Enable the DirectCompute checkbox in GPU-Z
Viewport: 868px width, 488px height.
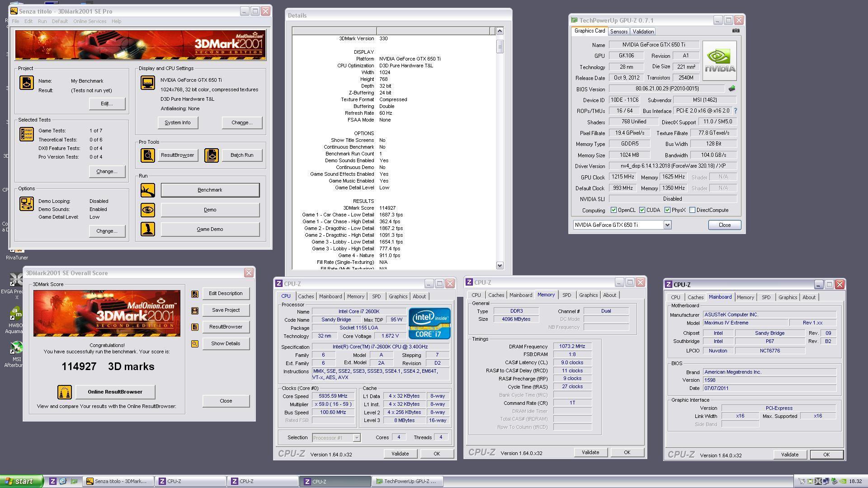tap(692, 210)
